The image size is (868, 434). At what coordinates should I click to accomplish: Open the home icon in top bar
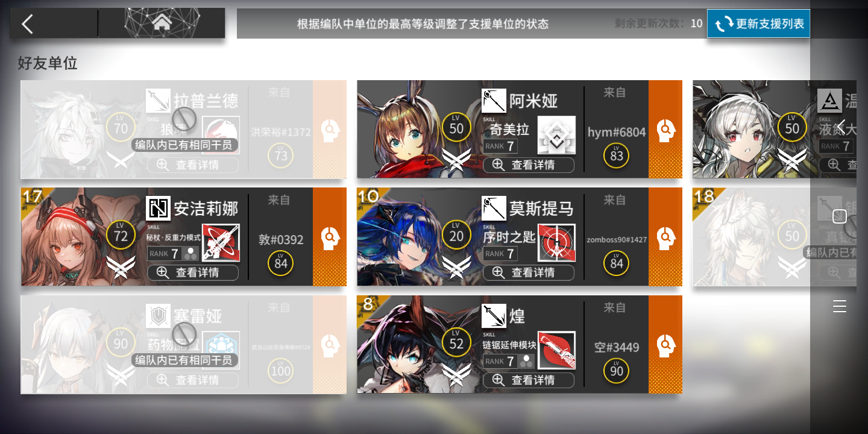tap(162, 23)
